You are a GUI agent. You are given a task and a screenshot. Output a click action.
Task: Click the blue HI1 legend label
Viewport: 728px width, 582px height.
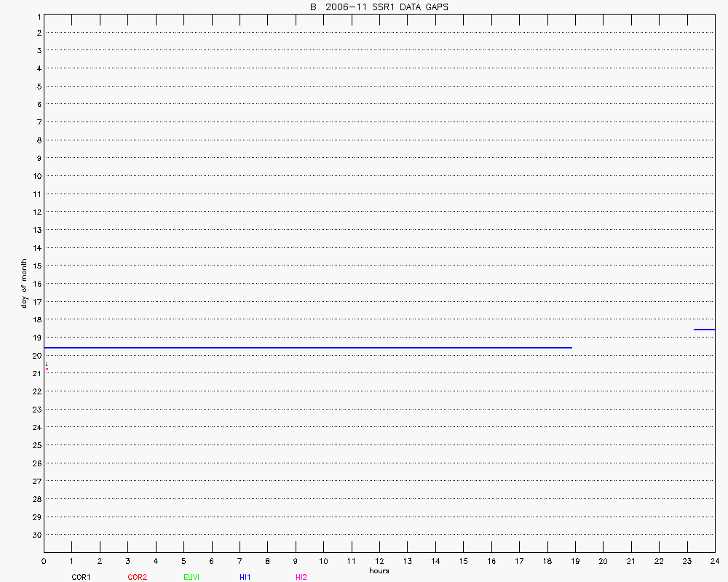pos(245,577)
